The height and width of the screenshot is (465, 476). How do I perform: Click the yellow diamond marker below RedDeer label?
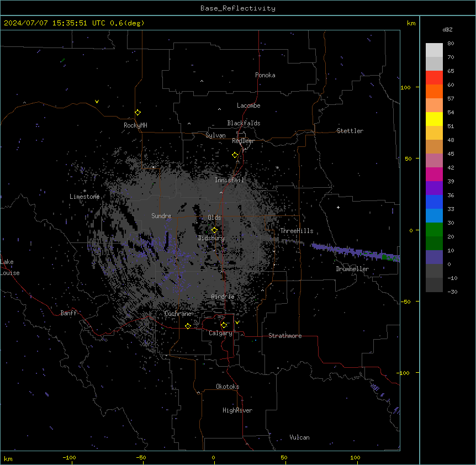click(x=235, y=155)
